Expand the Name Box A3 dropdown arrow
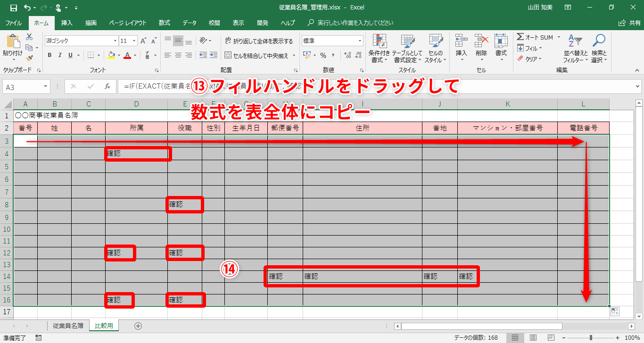The width and height of the screenshot is (644, 343). [x=46, y=87]
